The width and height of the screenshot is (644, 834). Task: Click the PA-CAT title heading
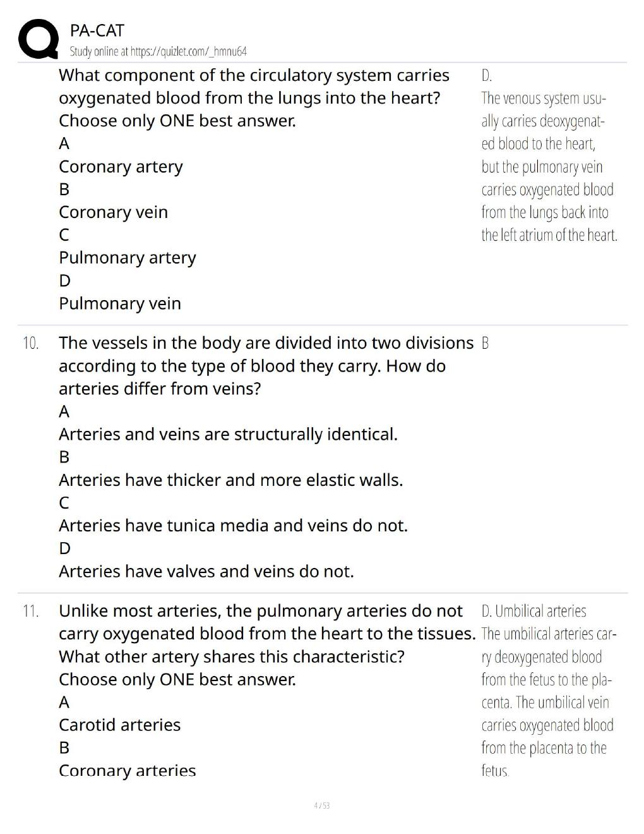(97, 30)
